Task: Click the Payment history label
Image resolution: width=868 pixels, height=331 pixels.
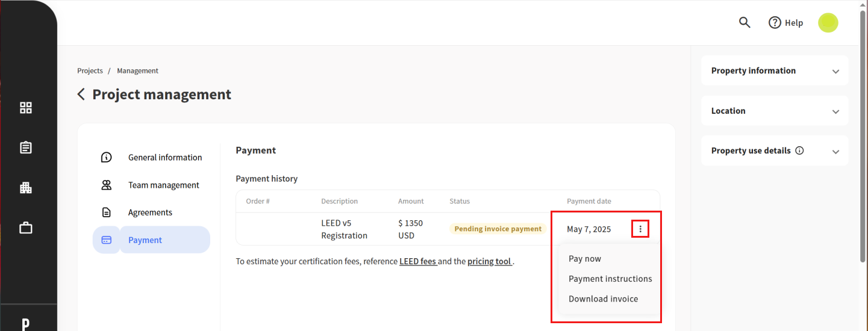Action: coord(267,179)
